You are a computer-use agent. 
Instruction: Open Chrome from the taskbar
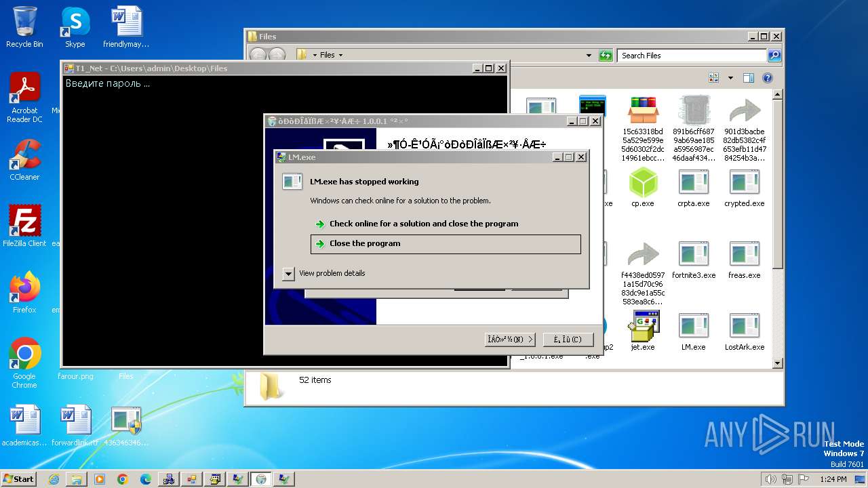(x=123, y=479)
